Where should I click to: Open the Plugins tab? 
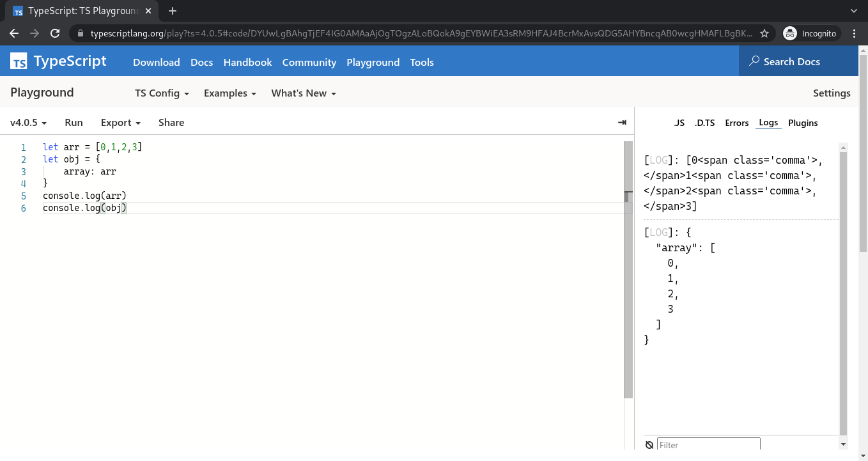click(803, 123)
